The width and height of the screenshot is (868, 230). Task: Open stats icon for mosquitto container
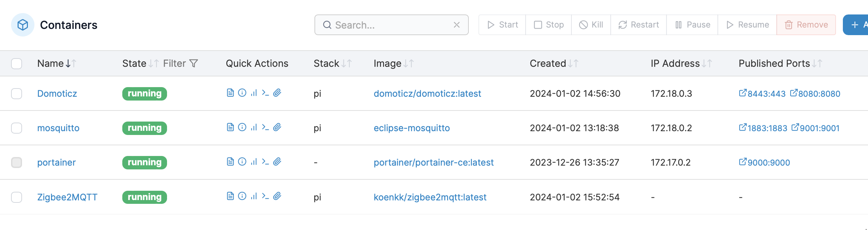coord(254,127)
